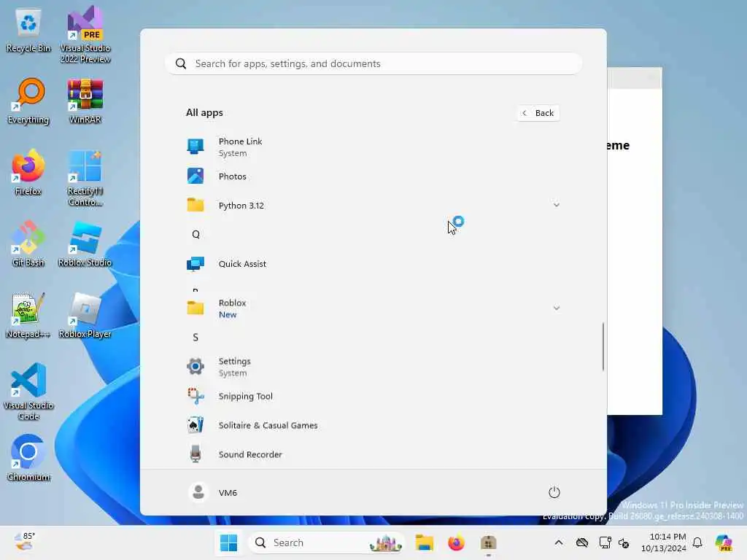Click the cloud sync tray icon
Screen dimensions: 747x560
point(581,542)
